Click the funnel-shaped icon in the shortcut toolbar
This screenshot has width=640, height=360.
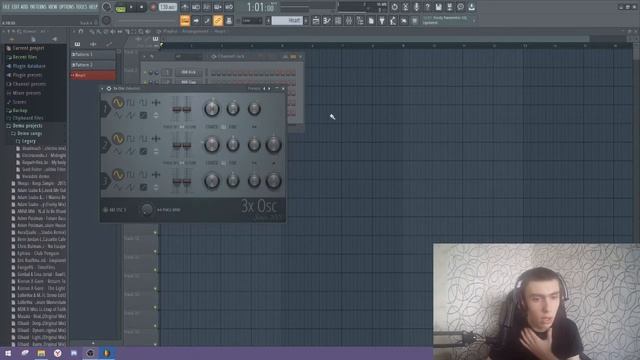pyautogui.click(x=382, y=20)
